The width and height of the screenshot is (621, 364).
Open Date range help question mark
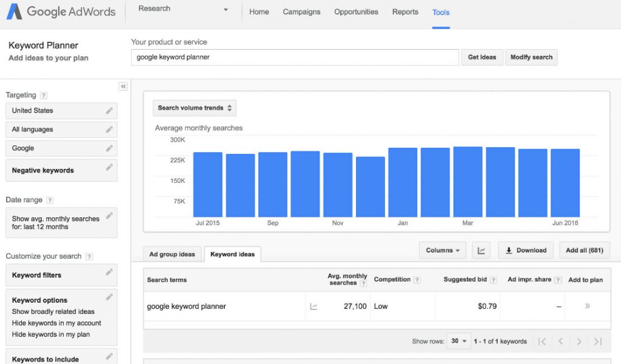[x=50, y=200]
